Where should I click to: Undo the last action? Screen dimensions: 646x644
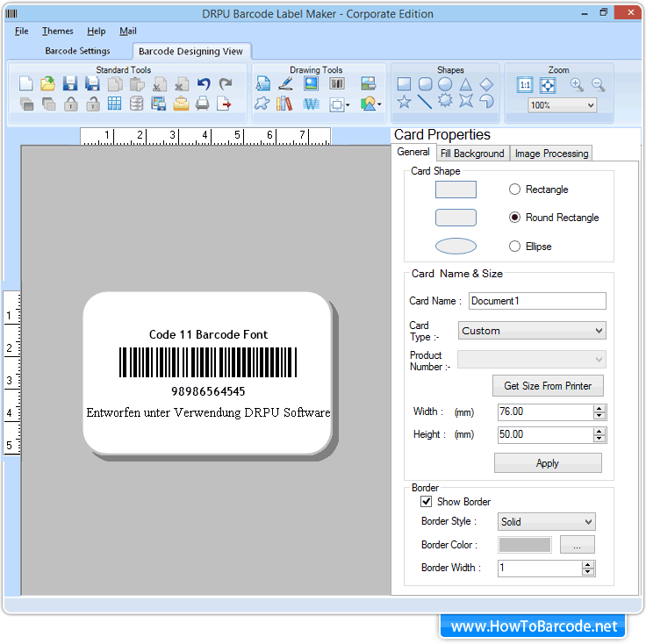point(204,83)
